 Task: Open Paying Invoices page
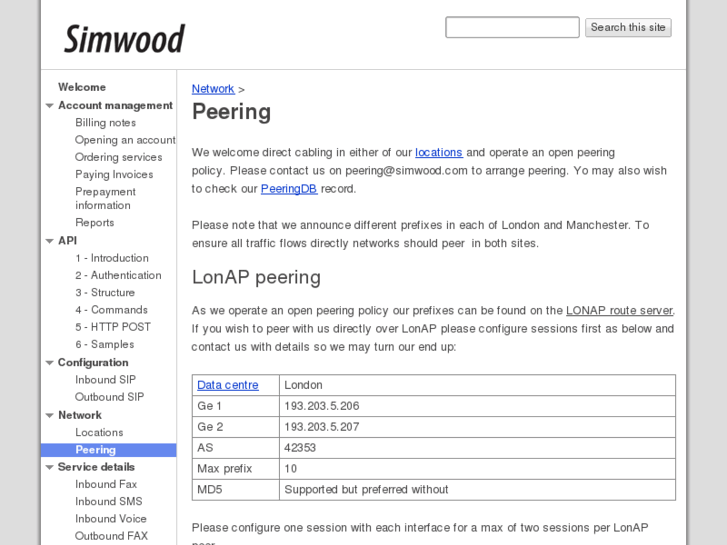point(114,174)
